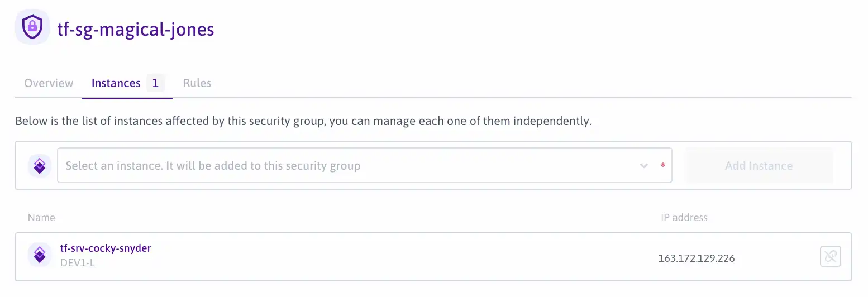Open the Select an instance combo box

(x=365, y=165)
